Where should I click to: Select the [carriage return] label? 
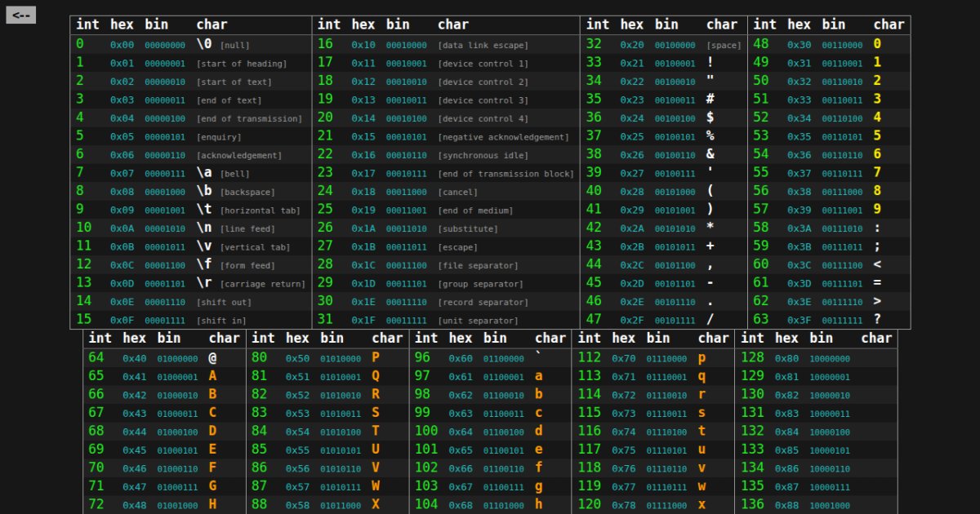pos(262,284)
